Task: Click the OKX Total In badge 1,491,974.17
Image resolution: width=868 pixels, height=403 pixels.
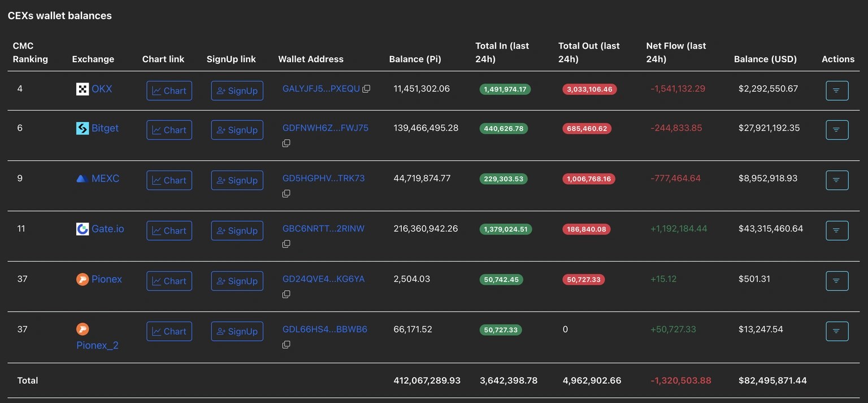Action: 505,89
